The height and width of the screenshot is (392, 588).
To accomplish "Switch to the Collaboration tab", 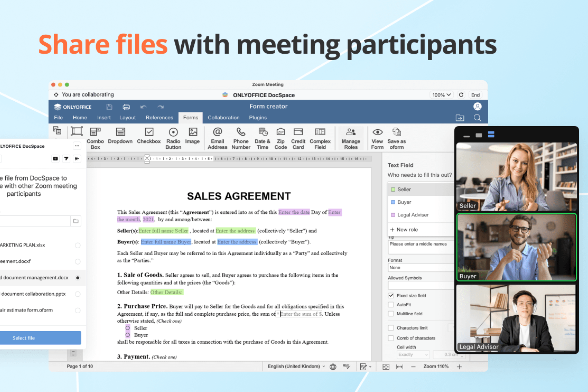I will point(223,118).
